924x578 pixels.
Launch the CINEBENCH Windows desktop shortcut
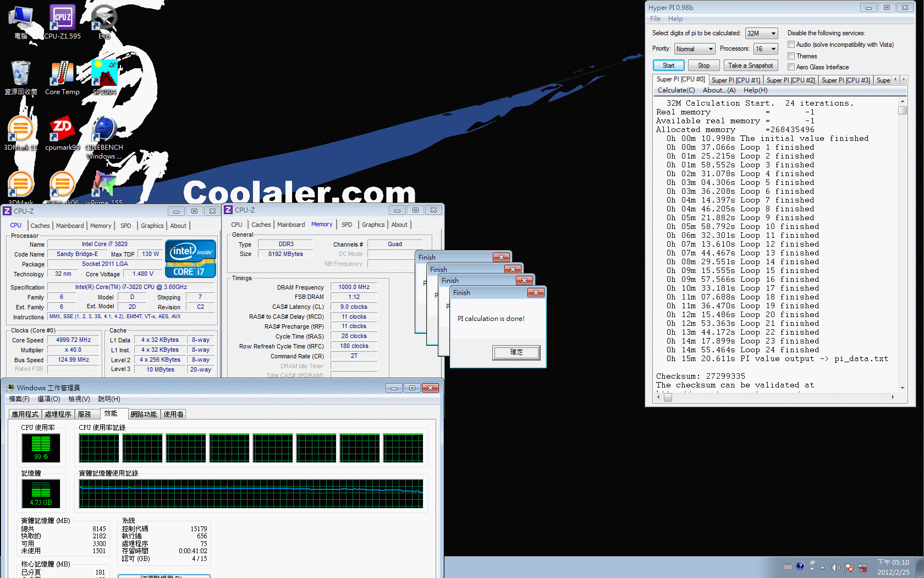tap(104, 138)
